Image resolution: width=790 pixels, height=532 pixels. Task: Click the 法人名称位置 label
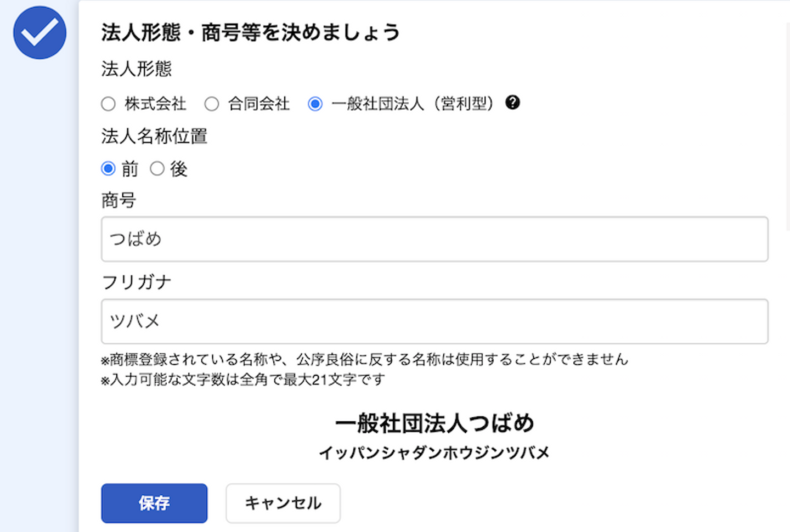coord(154,136)
